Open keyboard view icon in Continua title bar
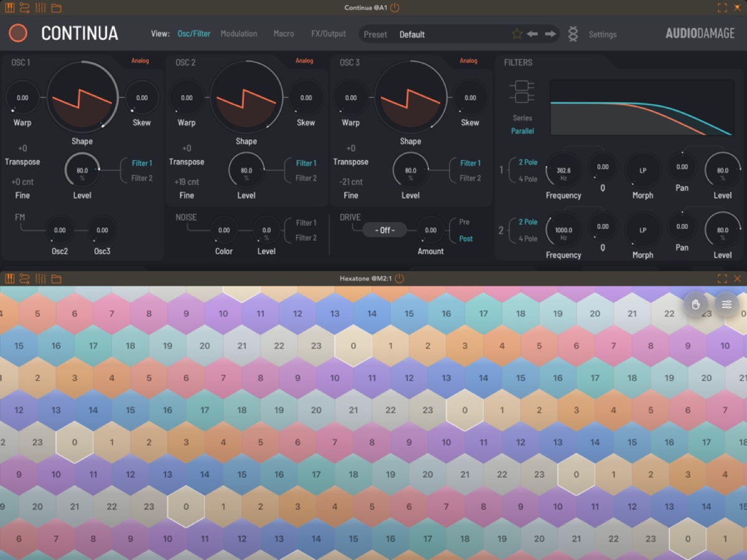The image size is (747, 560). (x=9, y=8)
